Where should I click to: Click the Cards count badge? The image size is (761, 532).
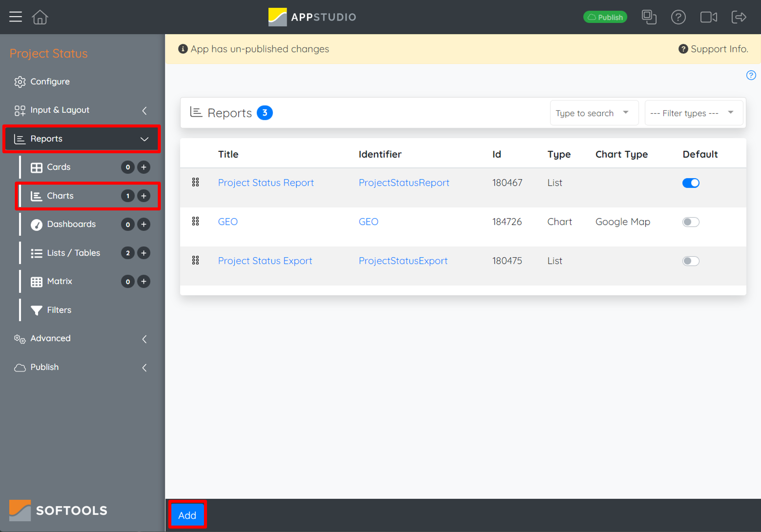(x=128, y=167)
